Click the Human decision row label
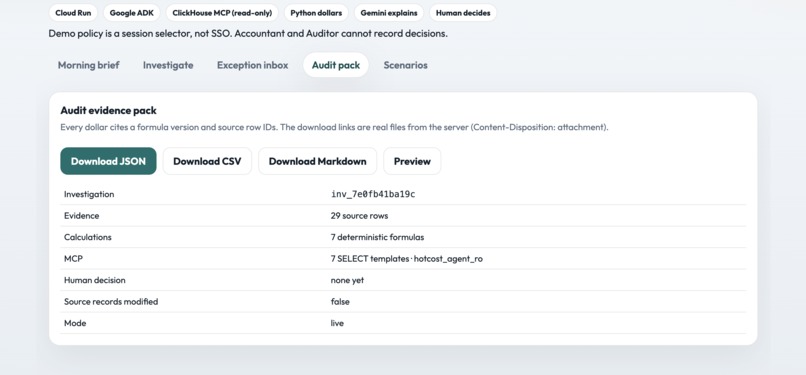 pyautogui.click(x=95, y=280)
